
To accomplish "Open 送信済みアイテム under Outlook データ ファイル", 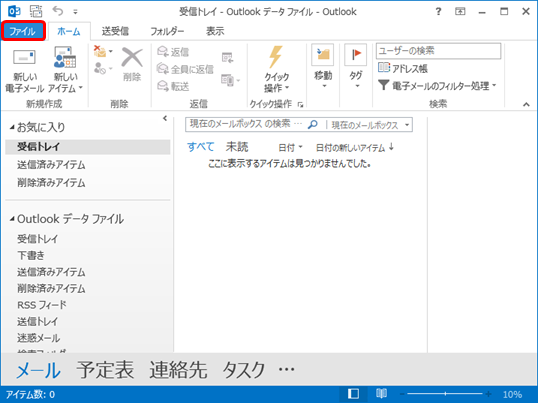I will pyautogui.click(x=51, y=272).
